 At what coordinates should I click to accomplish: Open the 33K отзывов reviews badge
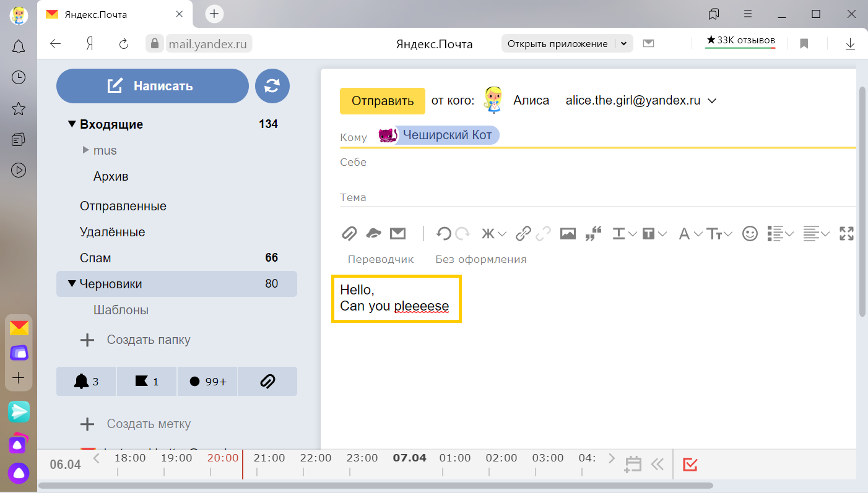click(740, 41)
